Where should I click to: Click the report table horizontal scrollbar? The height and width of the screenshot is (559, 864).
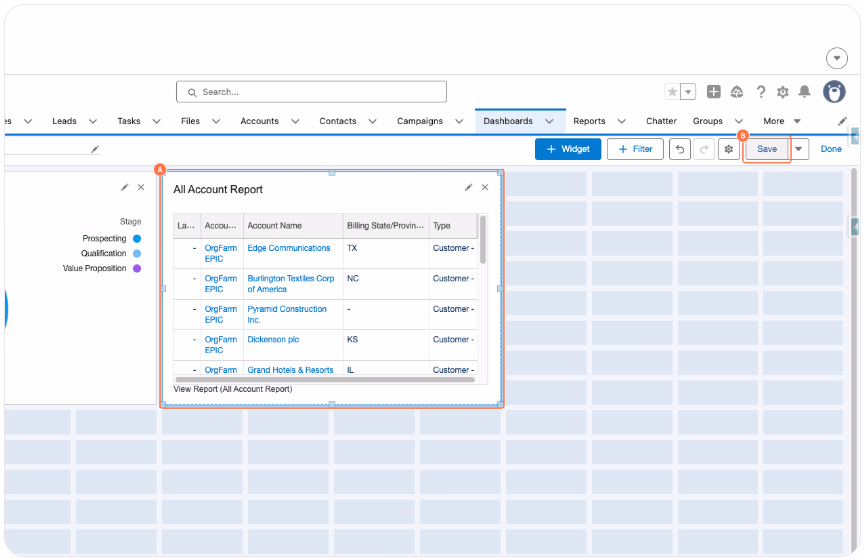325,379
